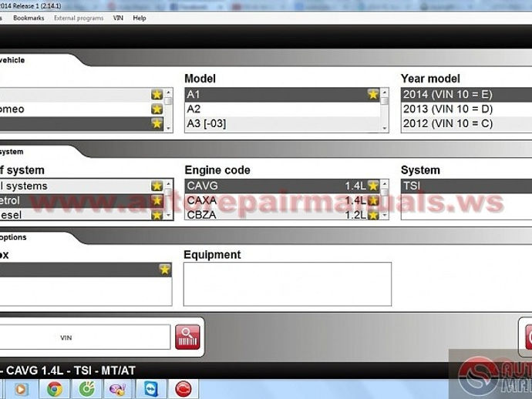Open the green Coc Coc browser taskbar icon

87,389
